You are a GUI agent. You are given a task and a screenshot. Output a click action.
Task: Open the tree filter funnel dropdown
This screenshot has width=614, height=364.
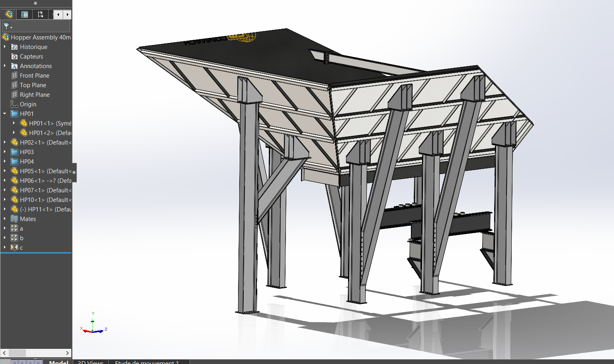(x=8, y=27)
